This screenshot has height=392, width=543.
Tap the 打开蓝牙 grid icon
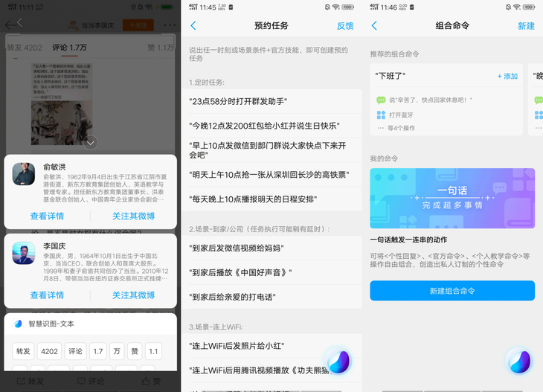click(381, 115)
